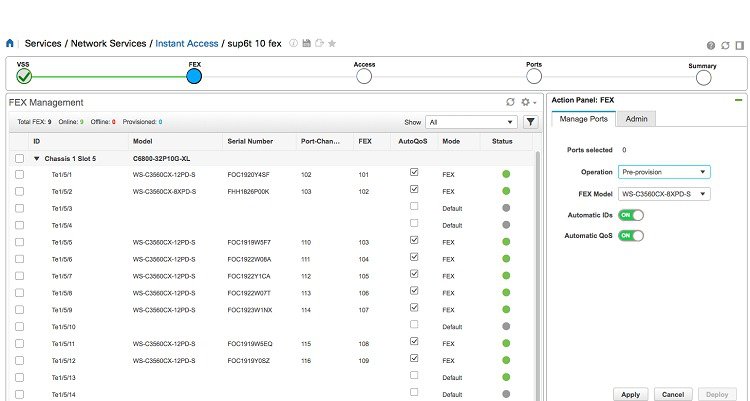Open the FEX Model dropdown
Viewport: 750px width, 401px height.
(x=664, y=194)
